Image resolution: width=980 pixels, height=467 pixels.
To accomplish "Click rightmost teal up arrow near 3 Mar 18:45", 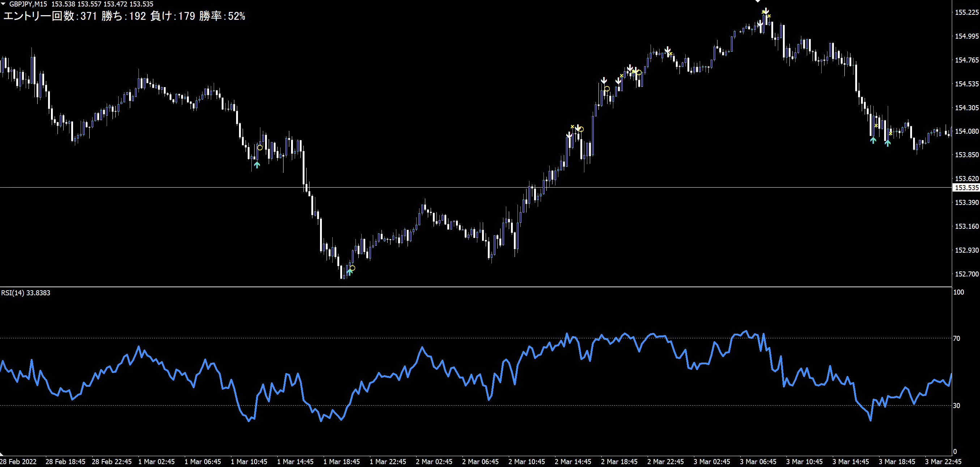I will coord(887,143).
